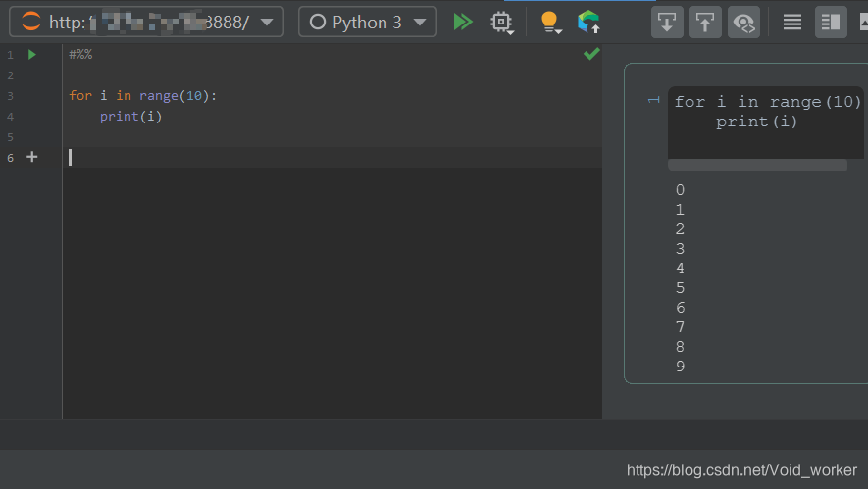This screenshot has width=868, height=489.
Task: Click the Datalore upload icon
Action: 588,23
